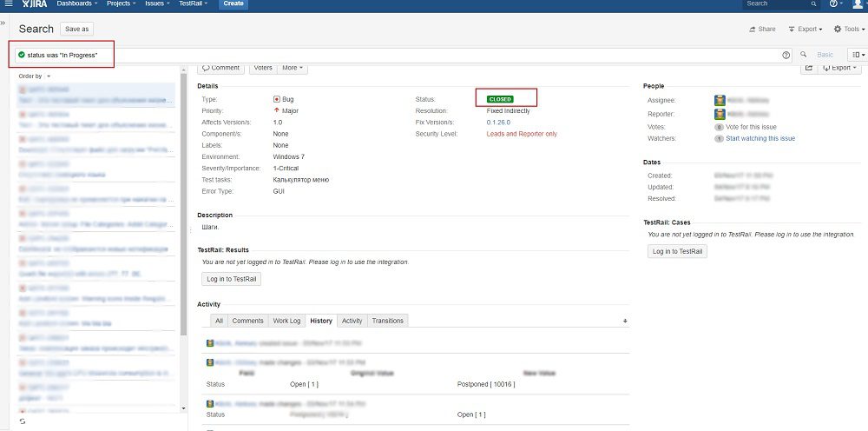Switch to the Work Log tab
The height and width of the screenshot is (431, 868).
286,321
